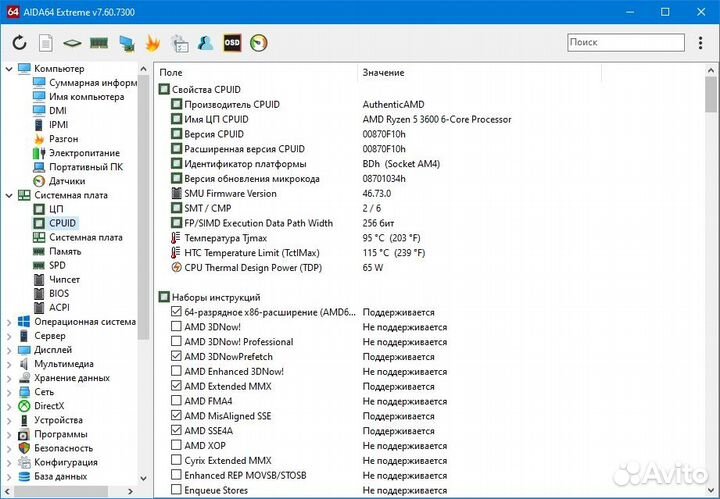Toggle the AMD Extended MMX checkbox
The width and height of the screenshot is (720, 499).
176,386
